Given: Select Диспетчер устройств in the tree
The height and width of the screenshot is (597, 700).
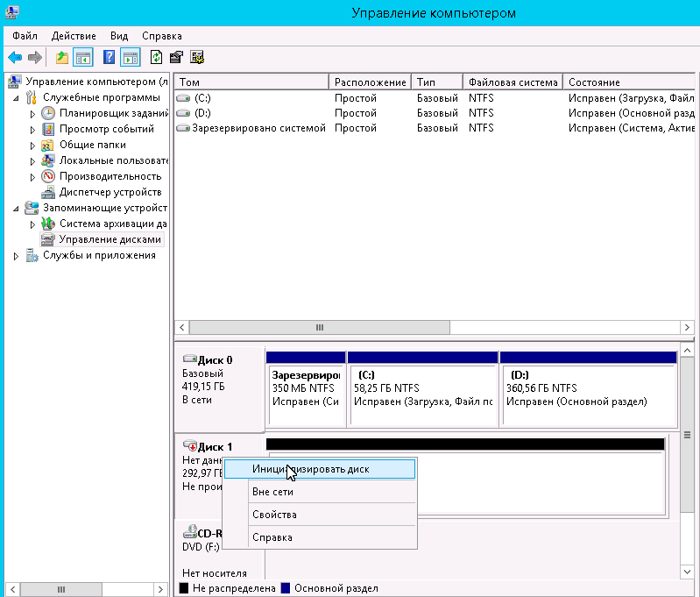Looking at the screenshot, I should [x=110, y=192].
